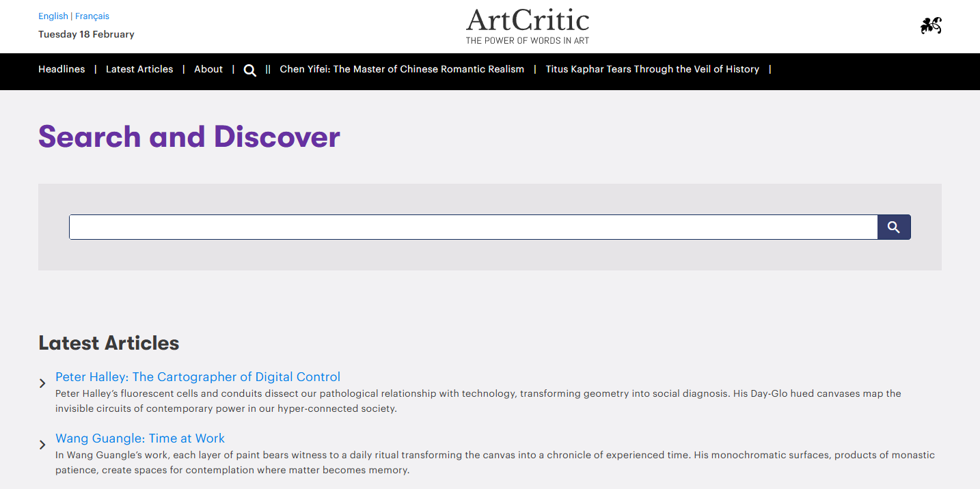Open Wang Guangle: Time at Work article
Viewport: 980px width, 489px height.
point(140,438)
